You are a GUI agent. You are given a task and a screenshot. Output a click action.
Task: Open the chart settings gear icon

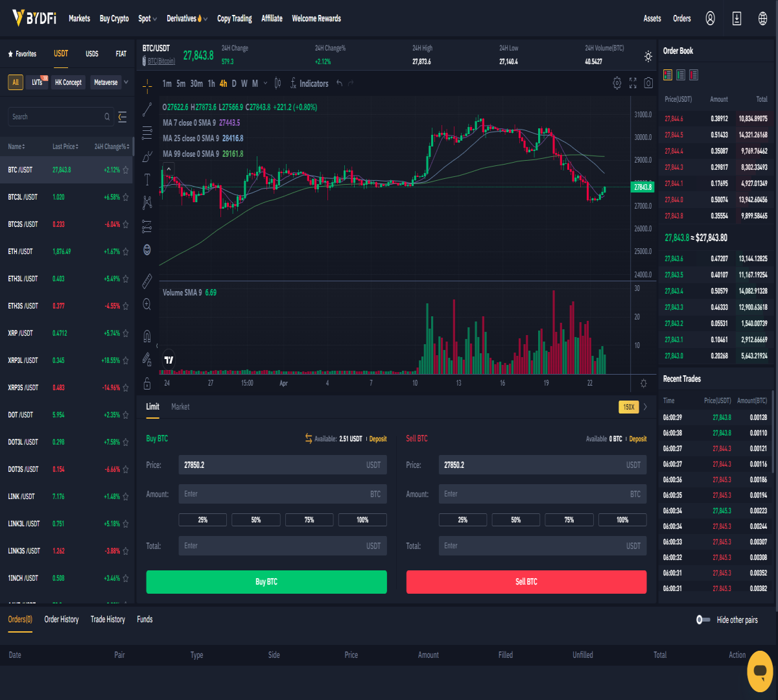[617, 83]
